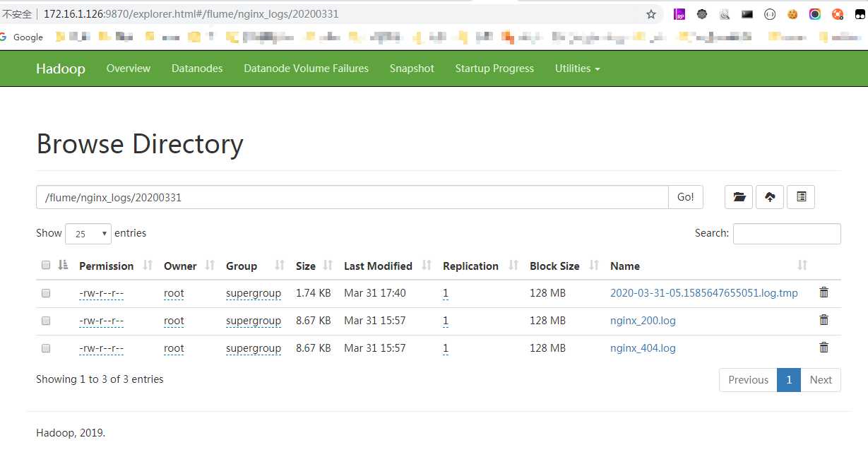The width and height of the screenshot is (868, 457).
Task: Navigate to the Snapshot page
Action: click(412, 69)
